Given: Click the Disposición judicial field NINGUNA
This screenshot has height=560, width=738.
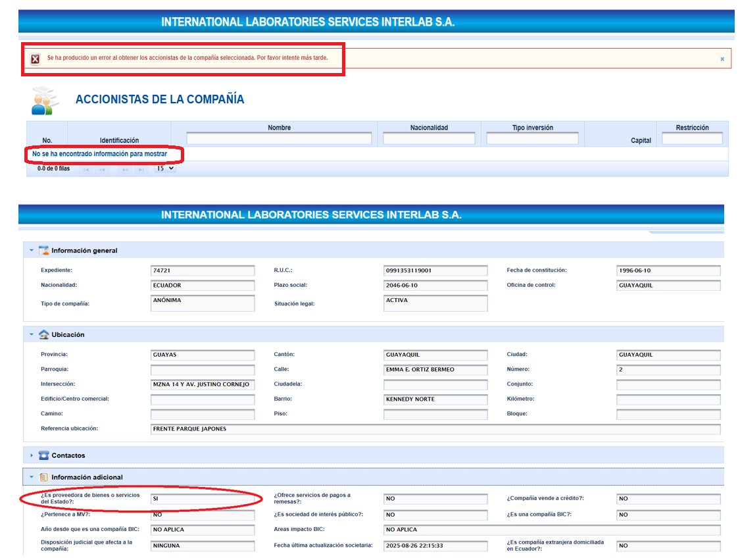Looking at the screenshot, I should 203,546.
